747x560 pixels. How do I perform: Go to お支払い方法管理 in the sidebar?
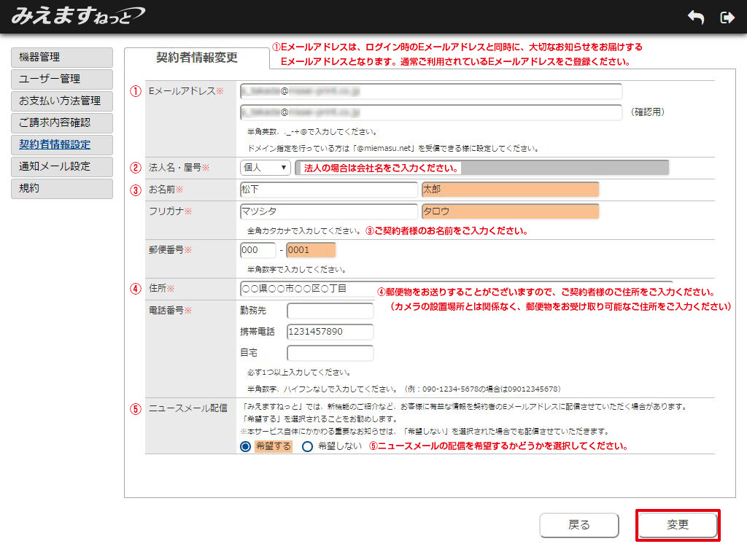click(x=62, y=101)
